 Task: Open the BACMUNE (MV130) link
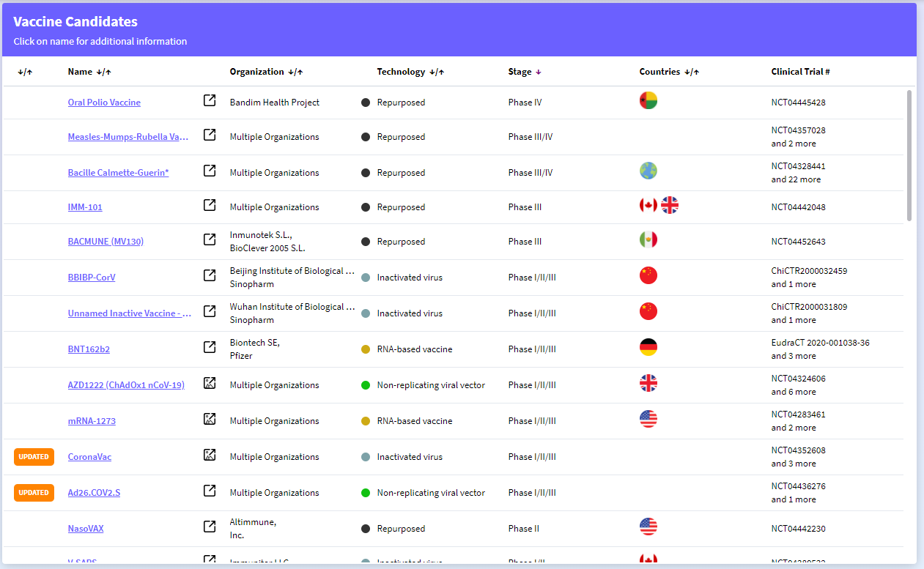[106, 242]
